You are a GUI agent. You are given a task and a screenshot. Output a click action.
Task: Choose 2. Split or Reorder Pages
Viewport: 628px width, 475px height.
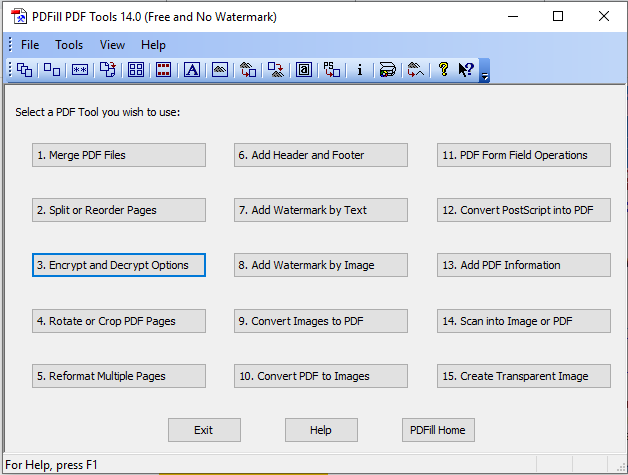[x=119, y=210]
